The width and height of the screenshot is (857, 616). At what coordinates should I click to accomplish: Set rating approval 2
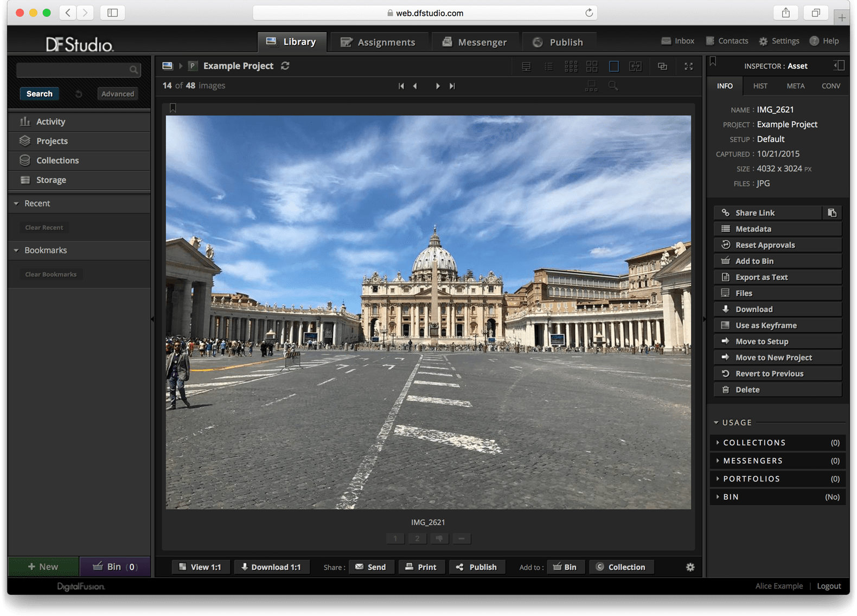[417, 538]
